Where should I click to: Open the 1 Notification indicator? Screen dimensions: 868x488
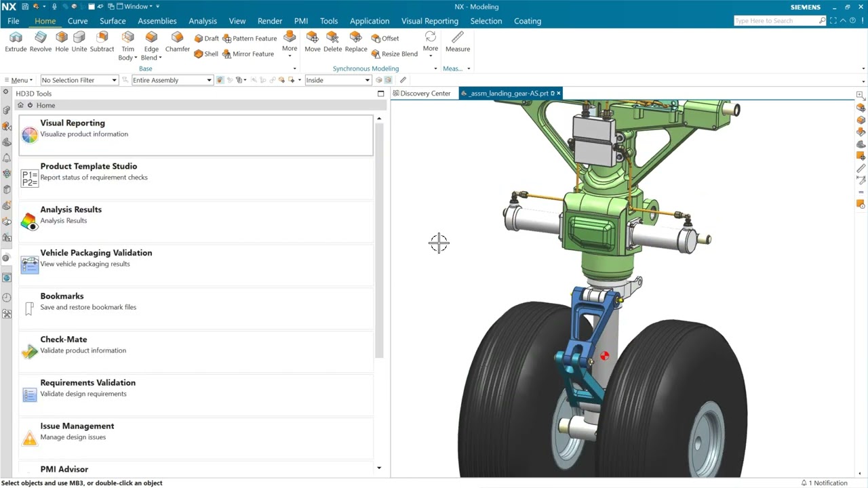click(x=824, y=483)
